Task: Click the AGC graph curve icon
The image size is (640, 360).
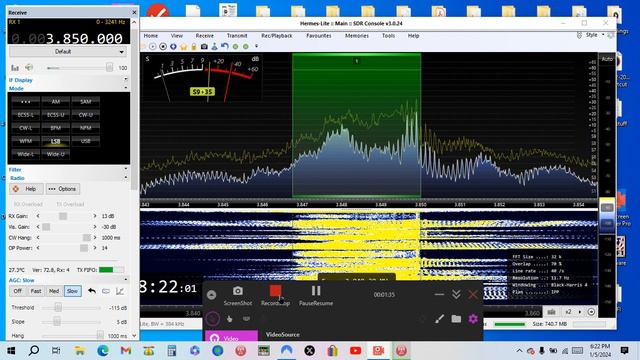Action: pyautogui.click(x=120, y=291)
